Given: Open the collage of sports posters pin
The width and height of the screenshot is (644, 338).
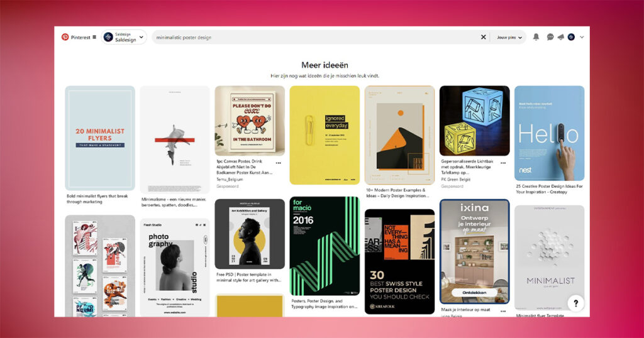Looking at the screenshot, I should 100,266.
